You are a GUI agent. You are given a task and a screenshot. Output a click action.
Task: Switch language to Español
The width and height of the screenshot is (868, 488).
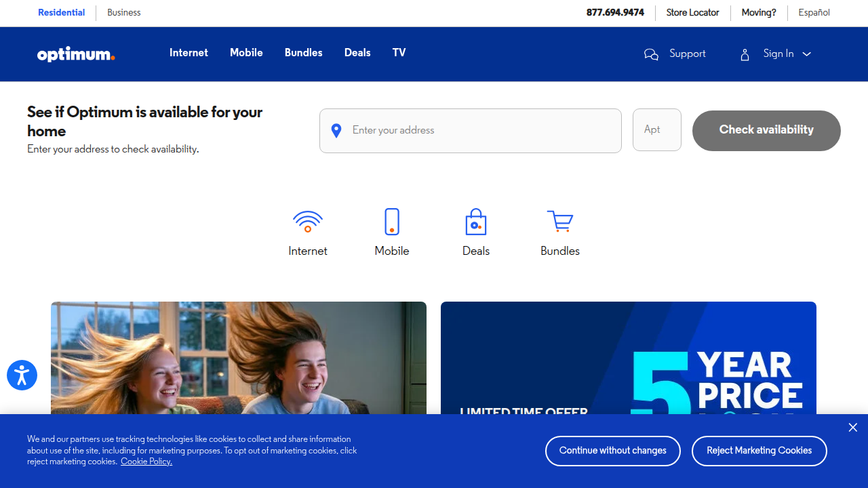(814, 13)
